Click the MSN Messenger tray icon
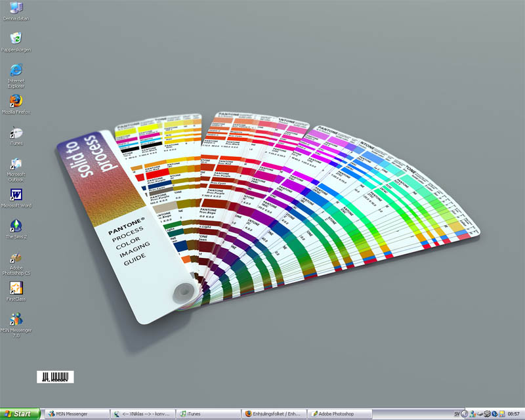 tap(472, 414)
